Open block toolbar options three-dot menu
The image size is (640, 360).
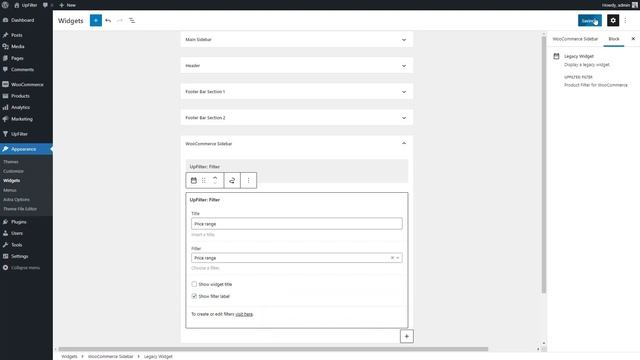[248, 180]
